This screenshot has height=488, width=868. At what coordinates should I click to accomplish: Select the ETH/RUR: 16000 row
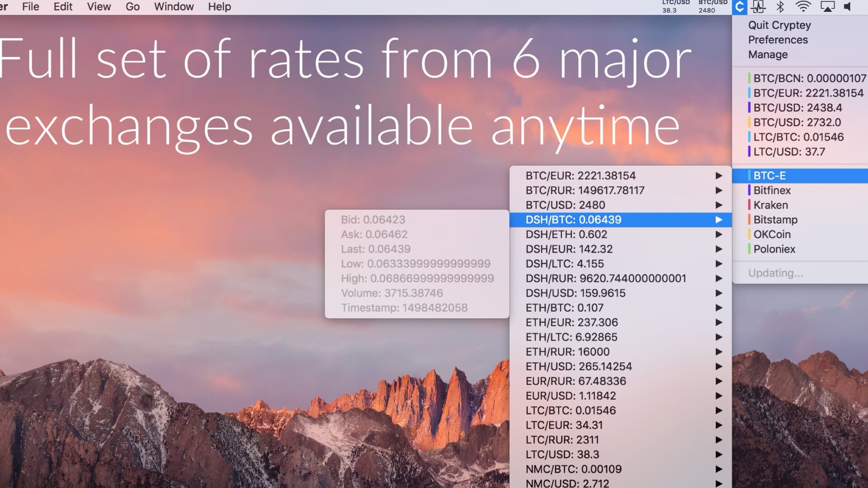(x=620, y=352)
